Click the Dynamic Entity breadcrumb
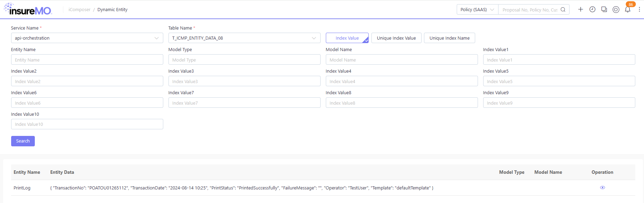This screenshot has height=203, width=644. (112, 10)
